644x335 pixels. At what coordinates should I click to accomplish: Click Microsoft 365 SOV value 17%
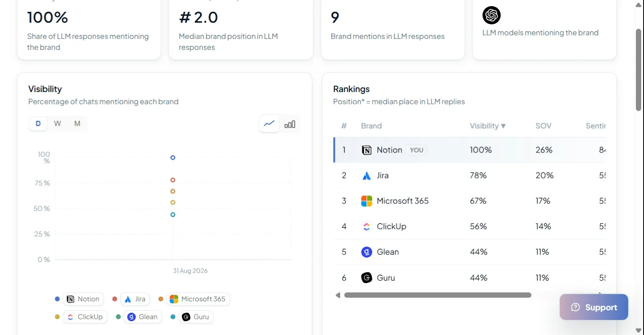543,201
